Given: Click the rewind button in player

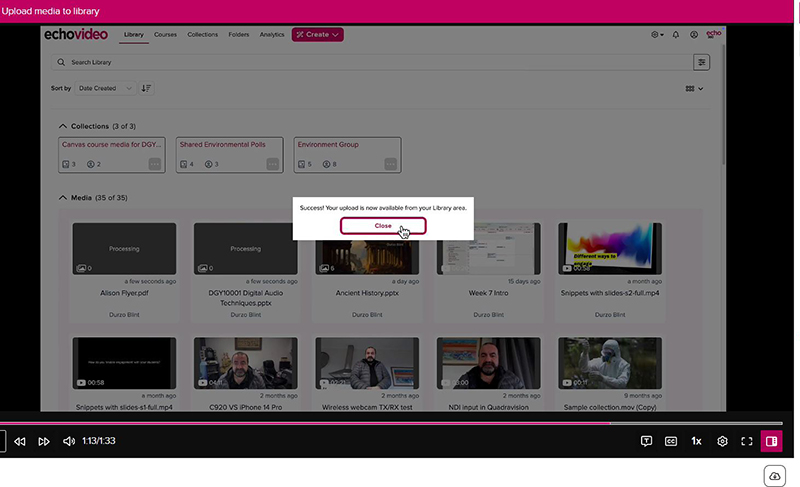Looking at the screenshot, I should click(x=19, y=441).
